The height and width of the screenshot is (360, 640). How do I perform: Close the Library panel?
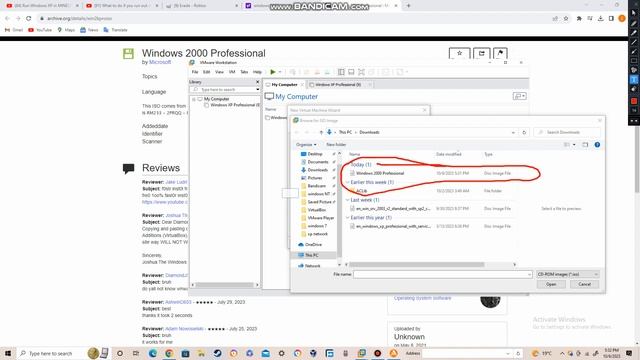point(257,82)
